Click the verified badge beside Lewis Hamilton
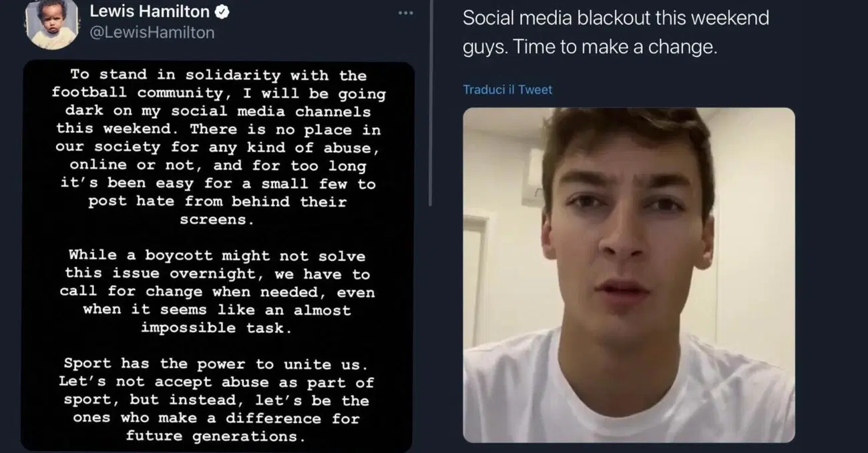 [x=222, y=12]
